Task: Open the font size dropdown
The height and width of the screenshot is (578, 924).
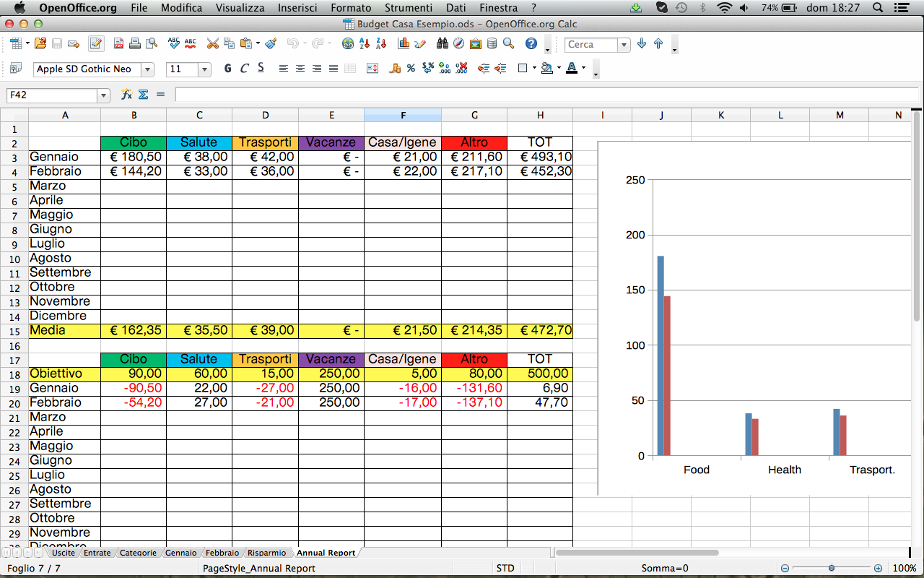Action: tap(203, 68)
